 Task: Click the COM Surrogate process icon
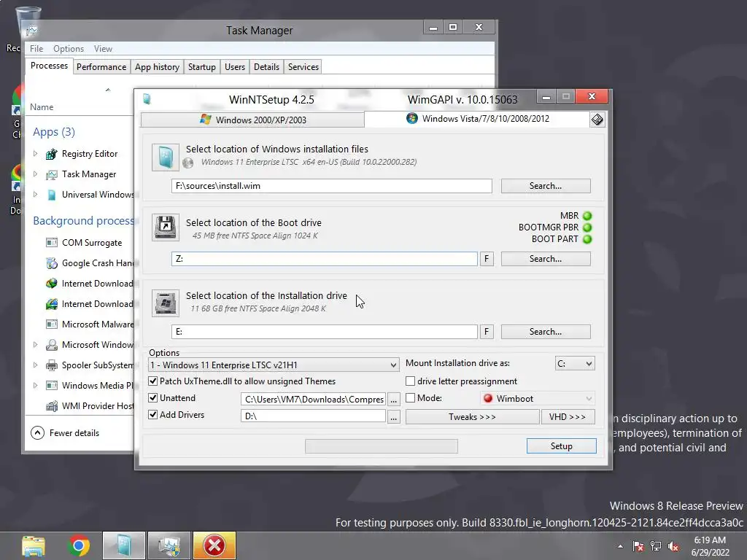pyautogui.click(x=52, y=243)
